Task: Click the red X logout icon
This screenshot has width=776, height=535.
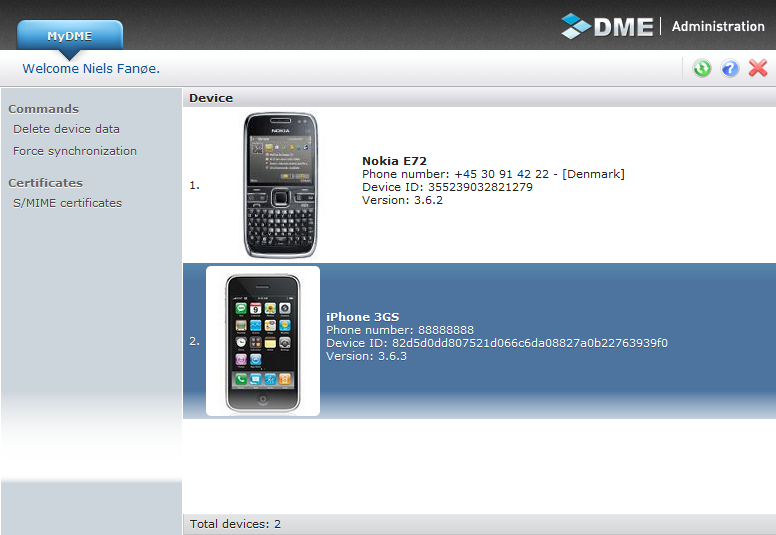Action: pyautogui.click(x=758, y=68)
